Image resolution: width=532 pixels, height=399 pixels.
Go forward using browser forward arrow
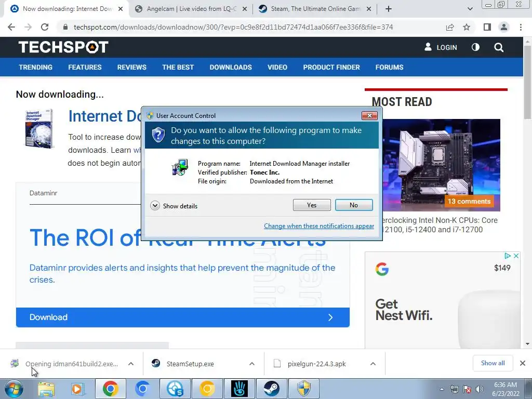coord(28,27)
